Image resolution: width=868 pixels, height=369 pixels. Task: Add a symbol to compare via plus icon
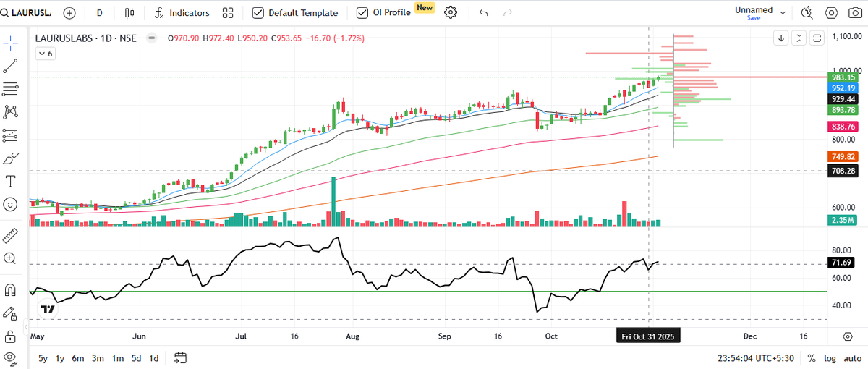[x=69, y=13]
